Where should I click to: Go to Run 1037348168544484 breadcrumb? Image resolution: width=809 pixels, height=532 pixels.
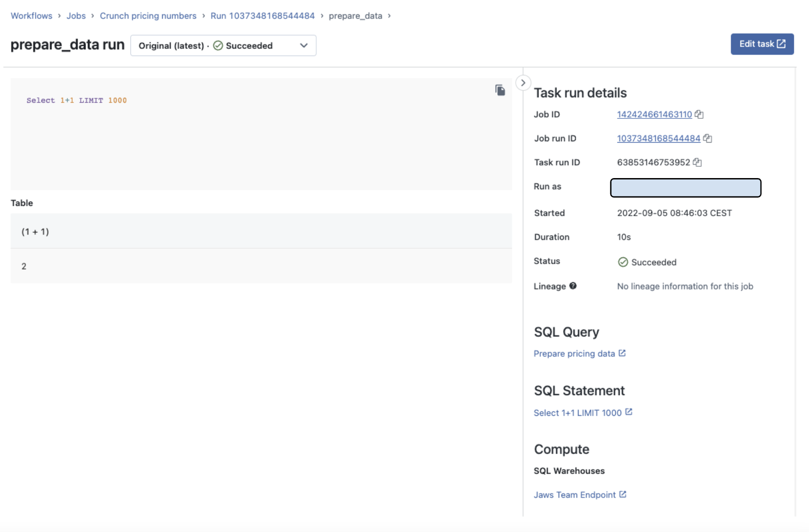[262, 16]
